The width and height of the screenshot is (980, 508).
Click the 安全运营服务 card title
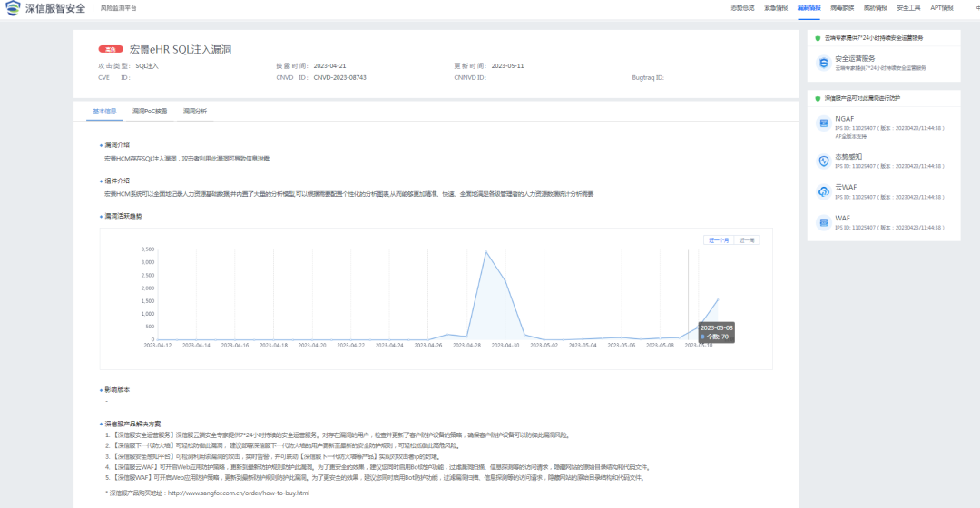click(855, 58)
